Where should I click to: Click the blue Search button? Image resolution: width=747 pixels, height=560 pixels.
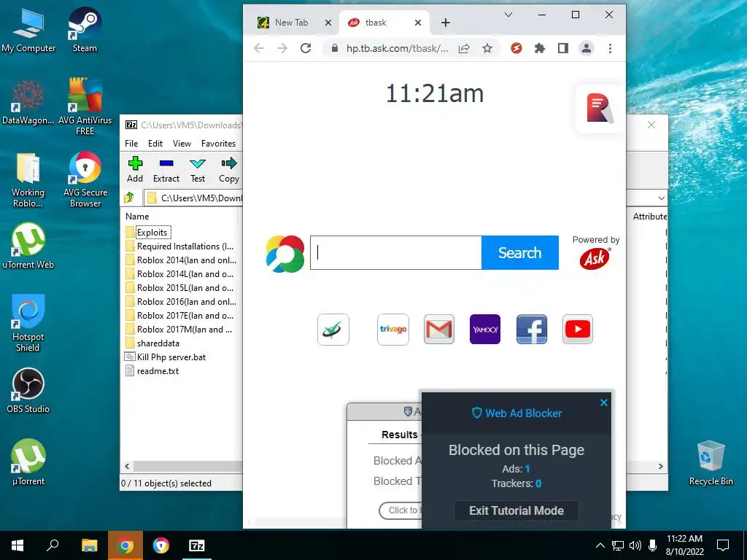pos(519,252)
